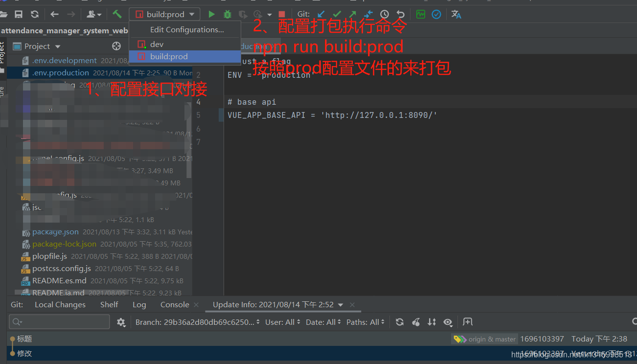The width and height of the screenshot is (637, 364).
Task: Click the Project vertical side tab
Action: (2, 52)
